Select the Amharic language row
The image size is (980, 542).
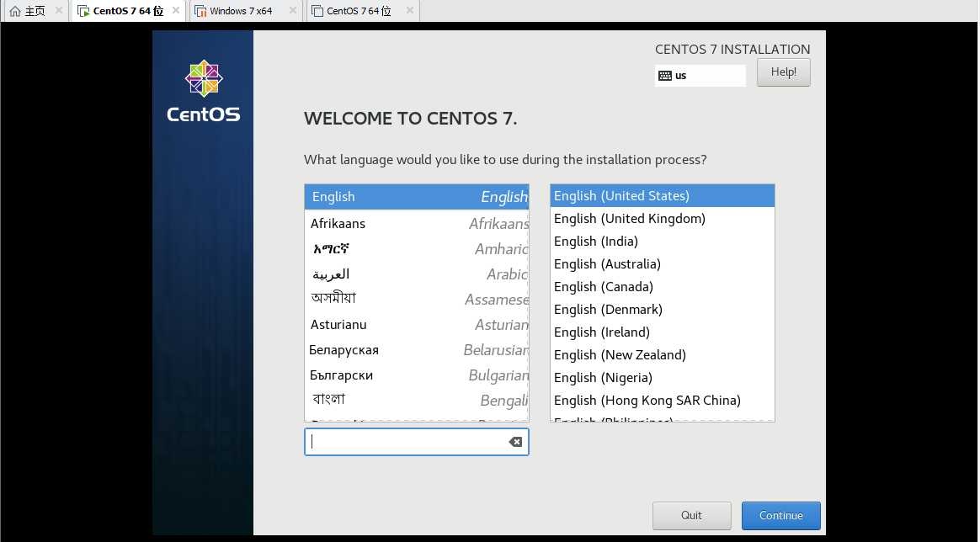point(417,249)
